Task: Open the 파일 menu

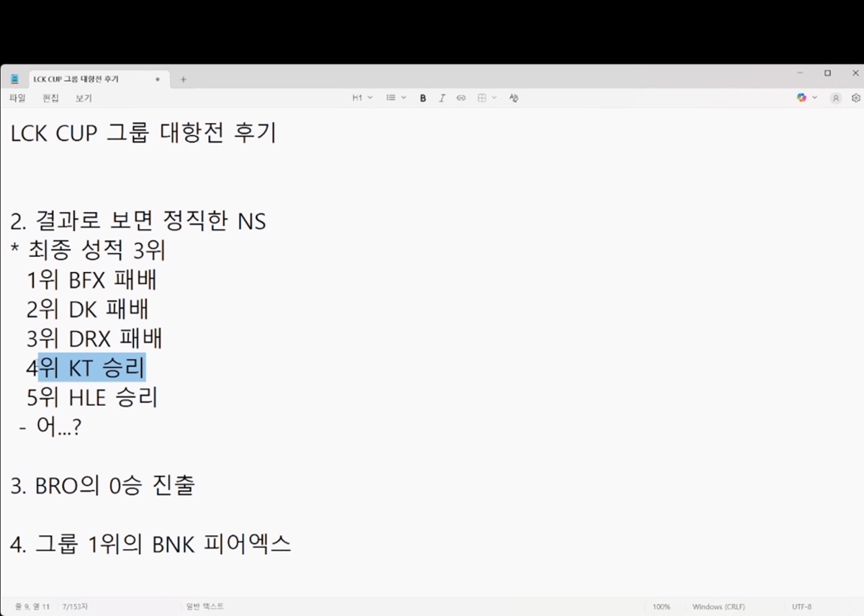Action: 17,98
